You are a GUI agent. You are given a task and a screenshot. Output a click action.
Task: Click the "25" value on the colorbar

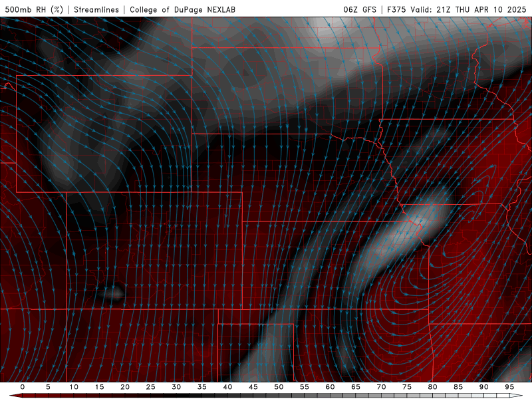pos(150,387)
